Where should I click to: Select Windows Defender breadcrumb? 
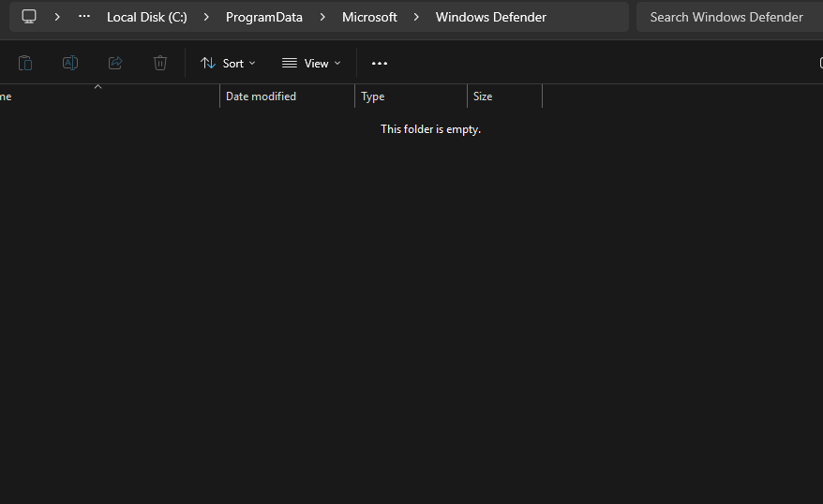pyautogui.click(x=491, y=17)
